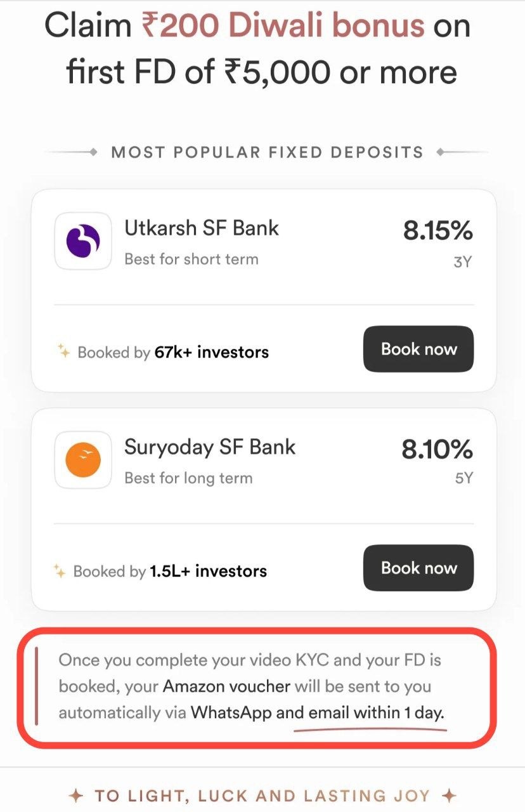Click the Most Popular Fixed Deposits heading
This screenshot has height=812, width=525.
(x=267, y=152)
